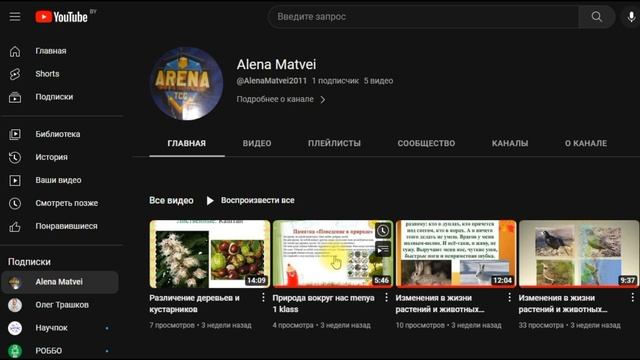Screen dimensions: 640x360
Task: Switch to the ГЛАВНАЯ tab
Action: tap(187, 143)
